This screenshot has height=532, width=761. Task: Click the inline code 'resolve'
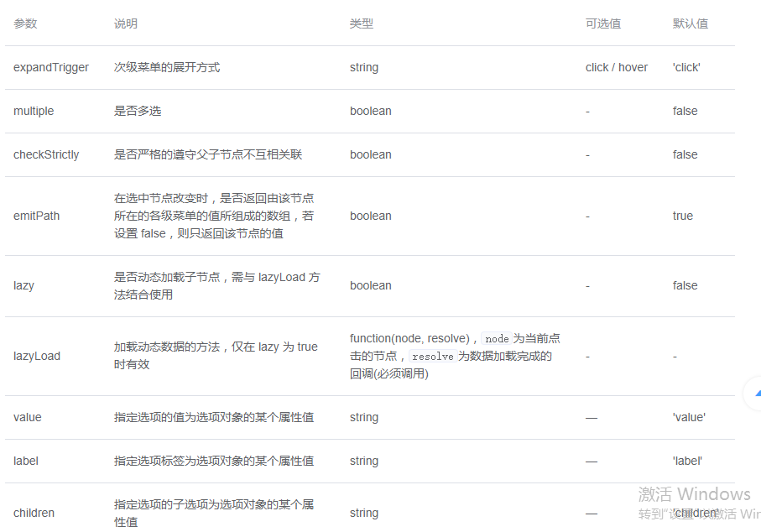point(433,357)
